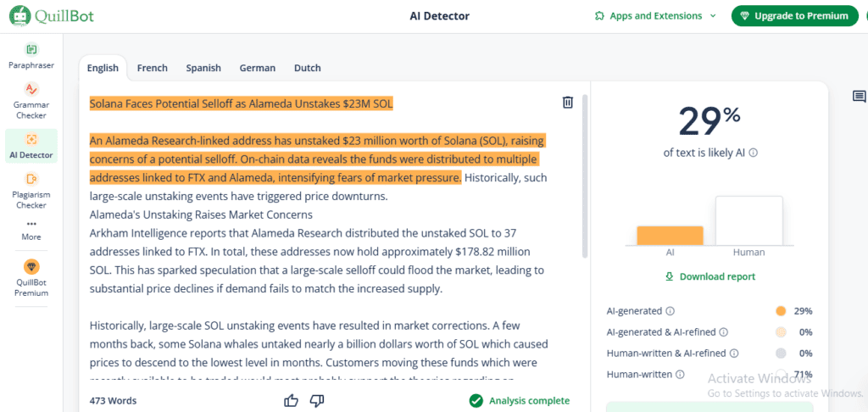Click the 29% score figure
Viewport: 868px width, 412px height.
[x=709, y=120]
